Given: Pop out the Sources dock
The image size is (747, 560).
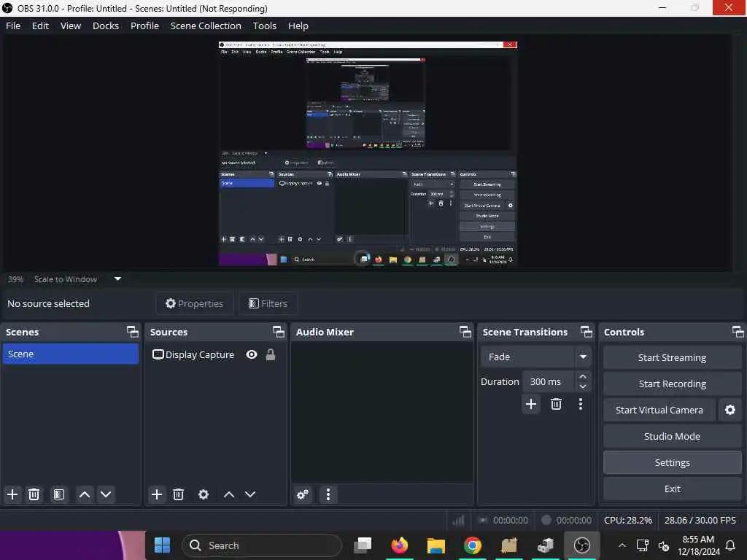Looking at the screenshot, I should pyautogui.click(x=278, y=332).
